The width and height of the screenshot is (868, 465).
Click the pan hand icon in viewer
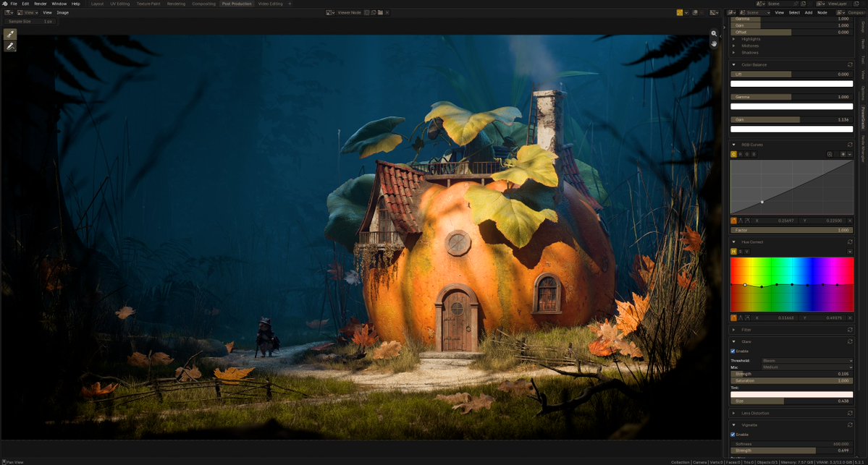coord(714,43)
